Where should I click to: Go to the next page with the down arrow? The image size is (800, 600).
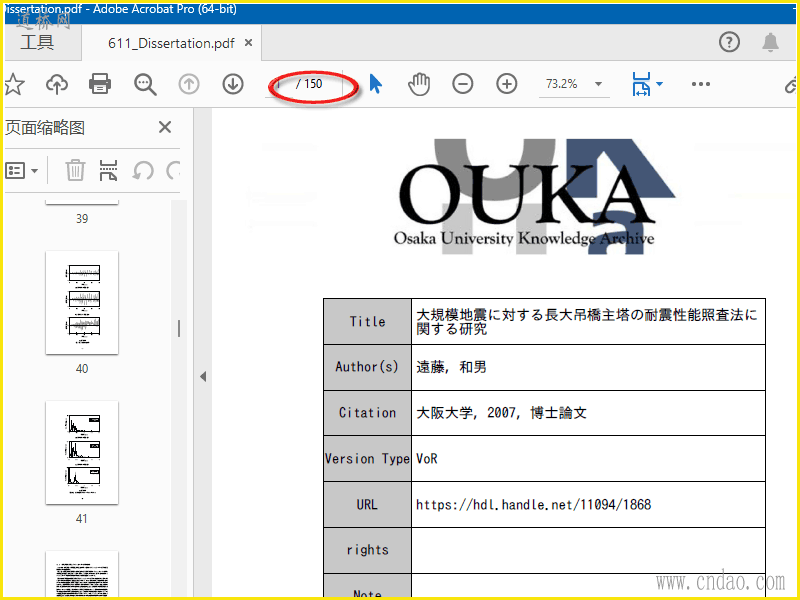point(233,84)
